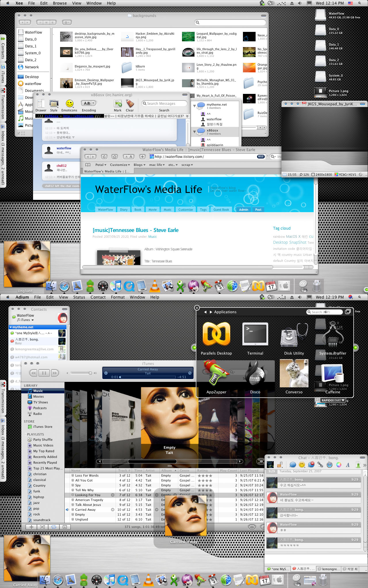Open the Diary tab on the blog page

124,210
